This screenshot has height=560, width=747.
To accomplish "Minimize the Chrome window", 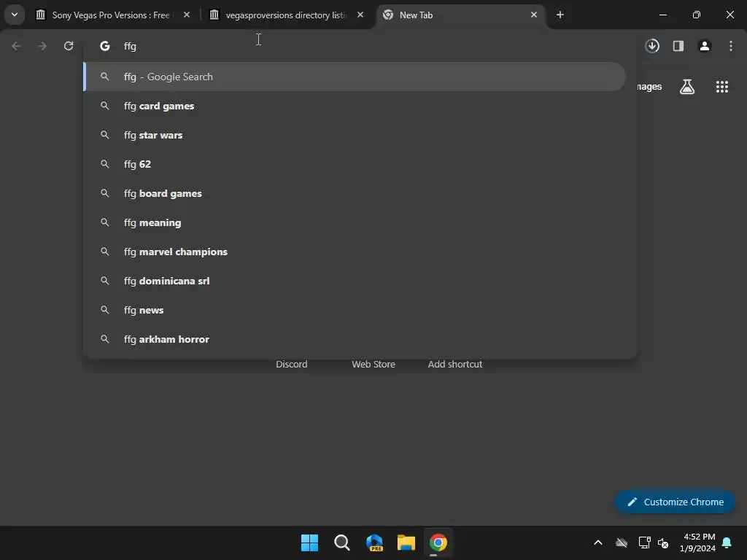I will coord(662,15).
